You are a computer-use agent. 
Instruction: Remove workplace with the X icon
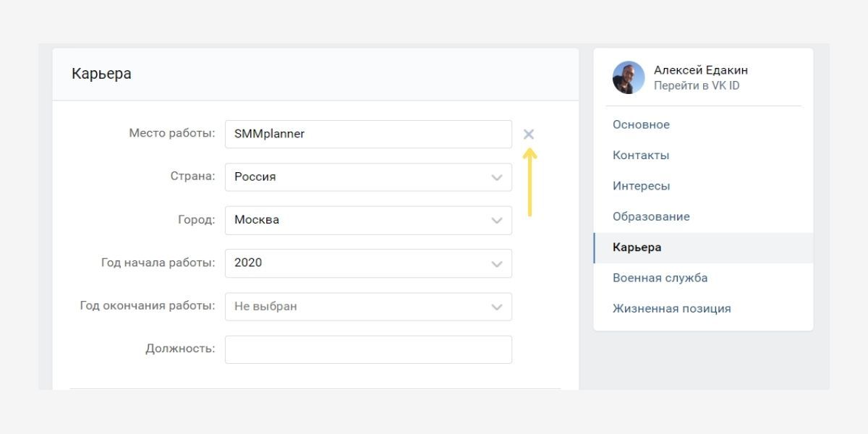coord(529,134)
